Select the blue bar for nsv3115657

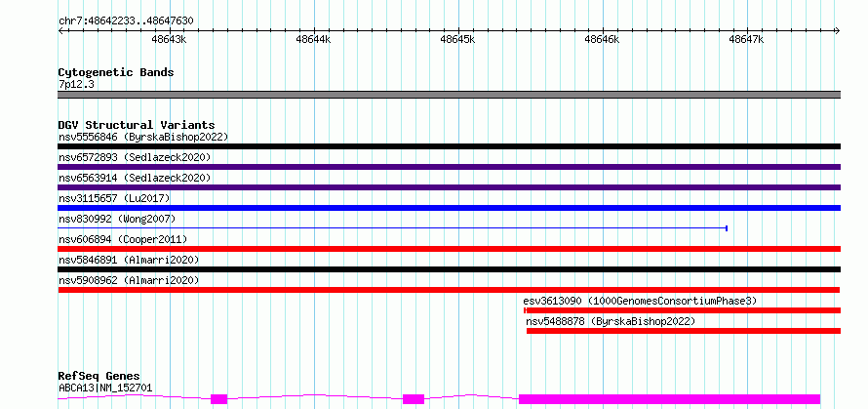[449, 208]
